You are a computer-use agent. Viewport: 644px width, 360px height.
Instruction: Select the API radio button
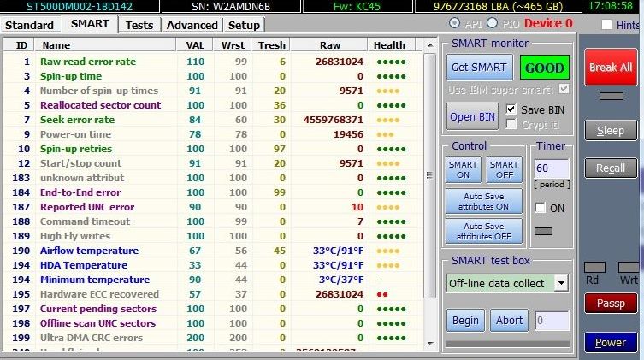454,23
